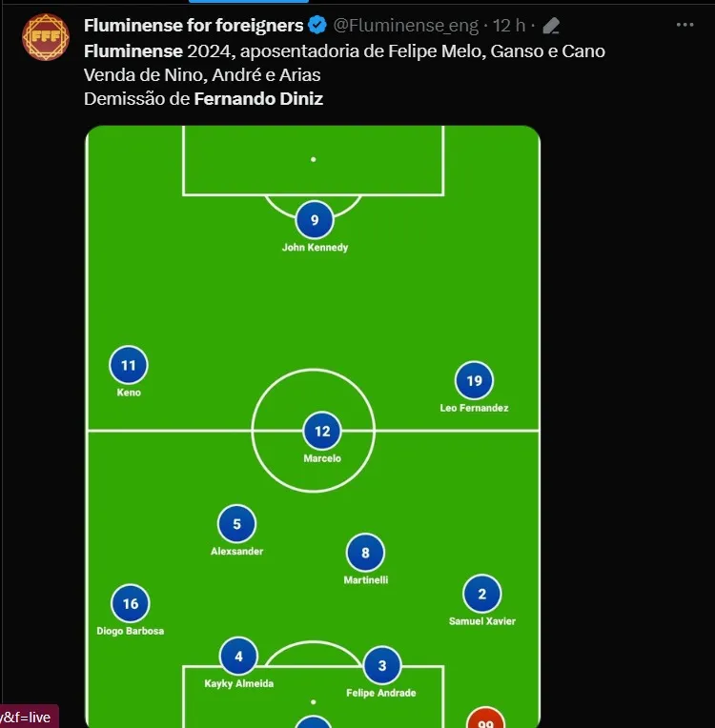Click the blue verified badge
715x728 pixels.
point(318,25)
